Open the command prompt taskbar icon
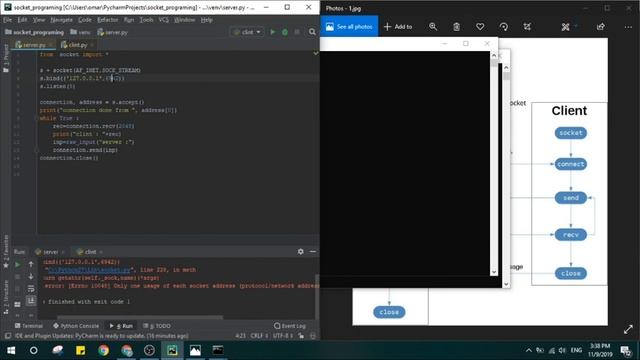Image resolution: width=640 pixels, height=360 pixels. coord(218,350)
